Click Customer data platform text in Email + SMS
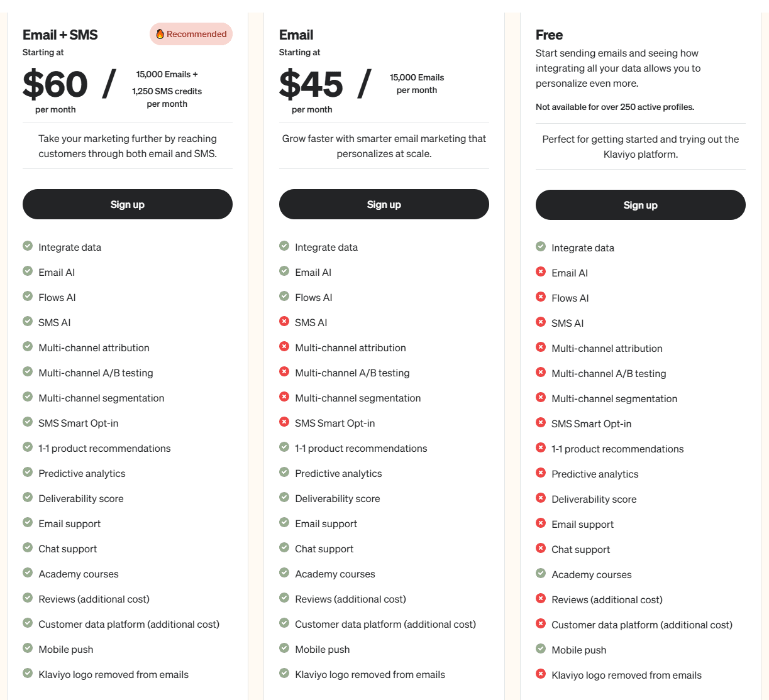The height and width of the screenshot is (700, 769). coord(129,624)
